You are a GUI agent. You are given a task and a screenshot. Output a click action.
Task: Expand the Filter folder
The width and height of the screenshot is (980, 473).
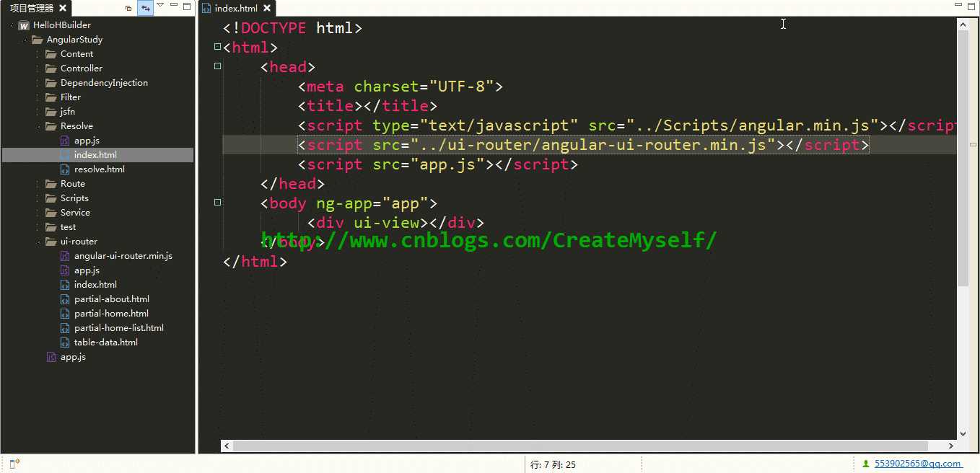[38, 97]
